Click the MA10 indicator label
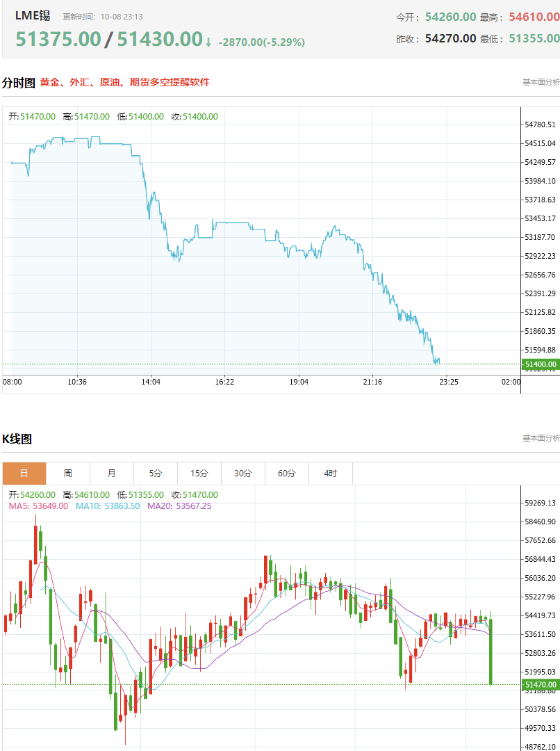560x751 pixels. click(108, 506)
